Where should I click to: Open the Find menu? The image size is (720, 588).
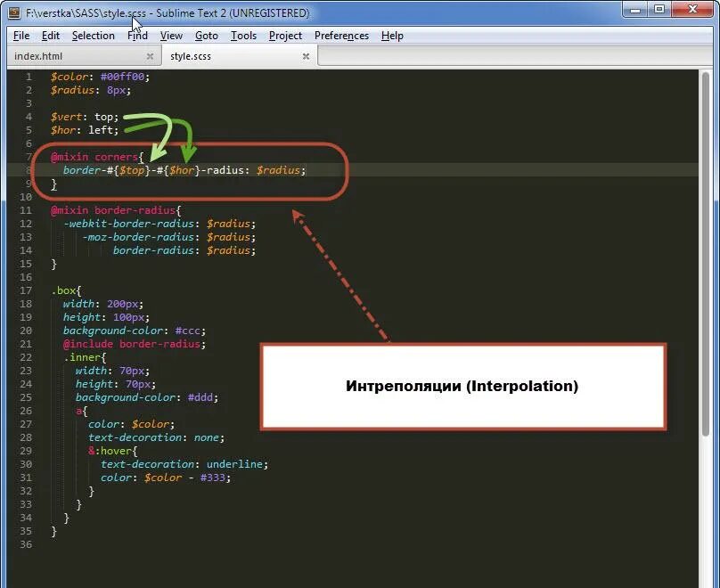click(x=136, y=36)
